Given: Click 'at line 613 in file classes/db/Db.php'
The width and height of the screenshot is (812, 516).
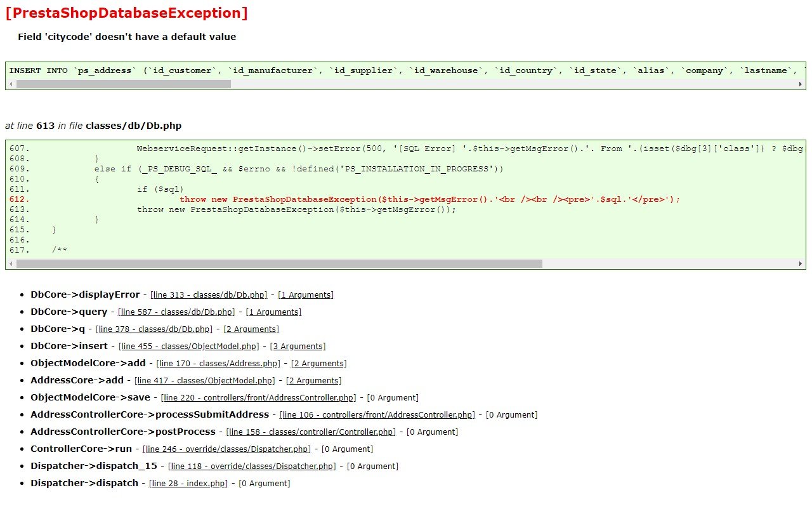Looking at the screenshot, I should click(93, 126).
